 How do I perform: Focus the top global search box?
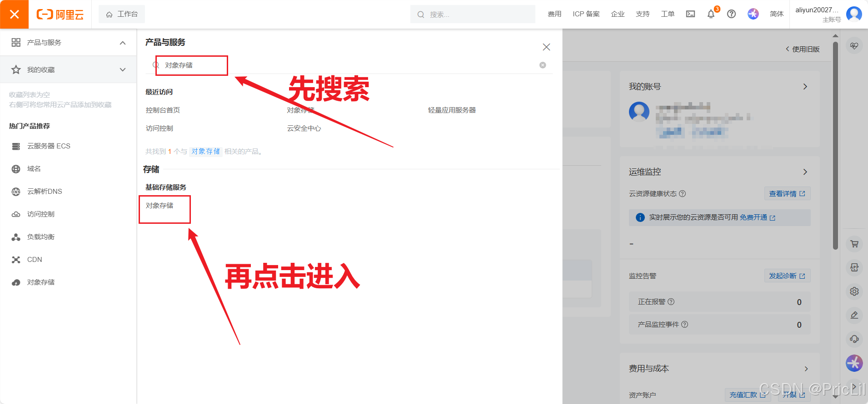(473, 14)
